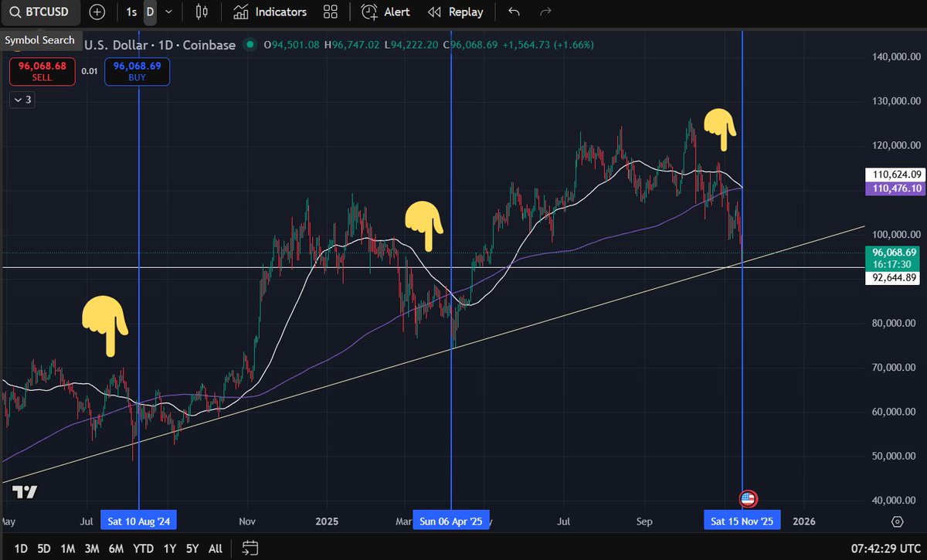The width and height of the screenshot is (927, 560).
Task: Change timezone via the 07:42:29 UTC label
Action: pyautogui.click(x=882, y=548)
